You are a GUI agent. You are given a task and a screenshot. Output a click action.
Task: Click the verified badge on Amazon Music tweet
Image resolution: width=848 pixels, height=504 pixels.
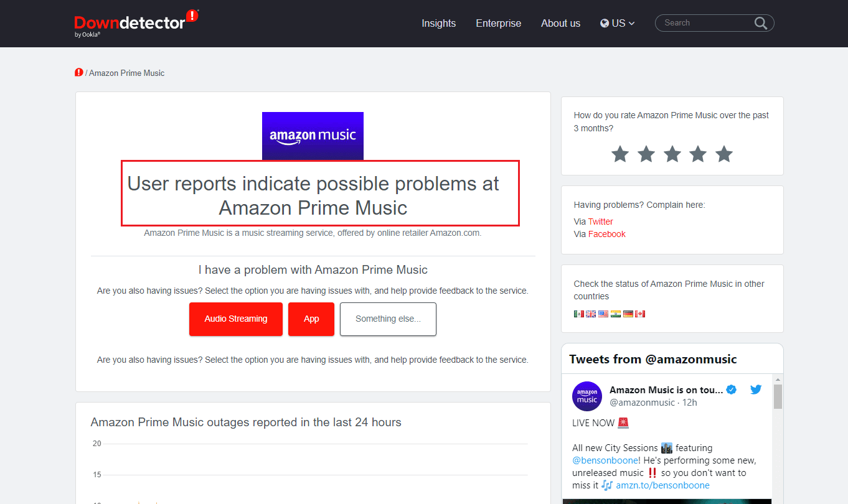tap(732, 390)
